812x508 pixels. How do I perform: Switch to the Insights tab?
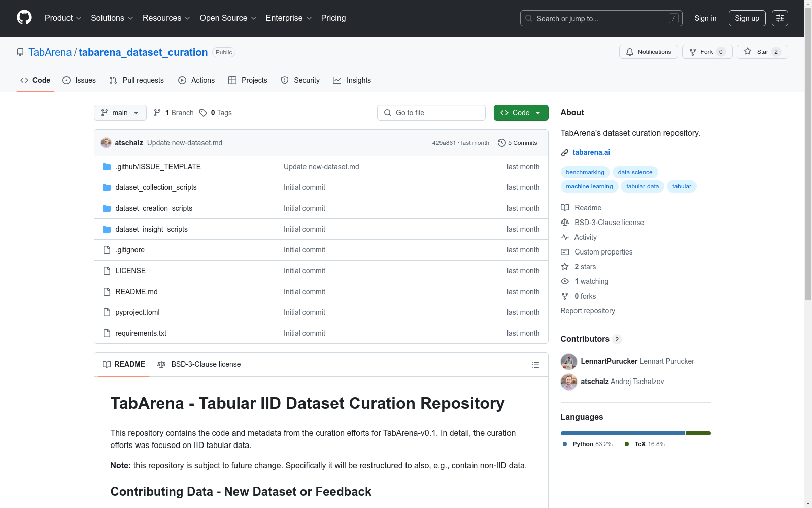pos(352,80)
